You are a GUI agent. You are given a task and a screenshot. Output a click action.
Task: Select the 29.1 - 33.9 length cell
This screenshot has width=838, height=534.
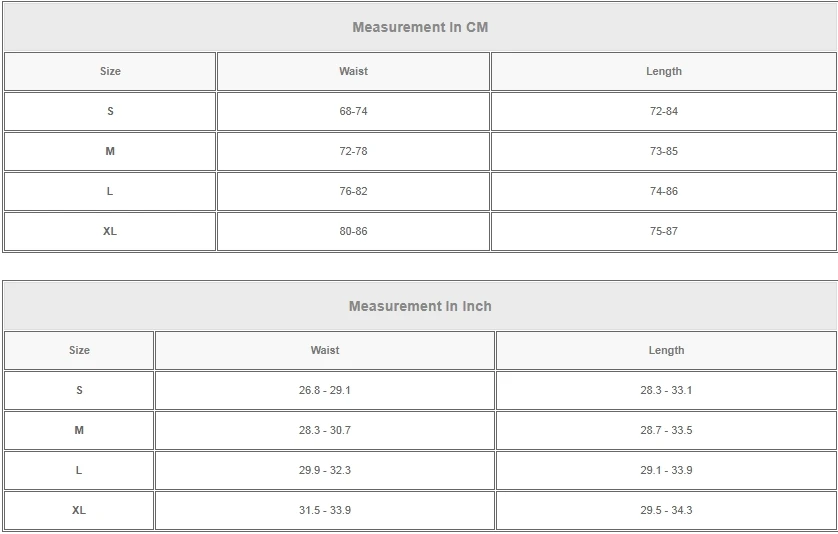pos(666,470)
